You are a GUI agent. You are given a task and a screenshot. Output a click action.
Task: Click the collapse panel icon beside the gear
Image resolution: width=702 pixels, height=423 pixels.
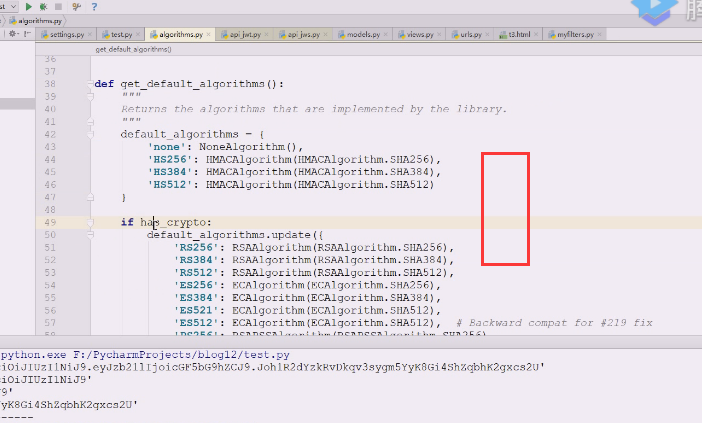(27, 34)
